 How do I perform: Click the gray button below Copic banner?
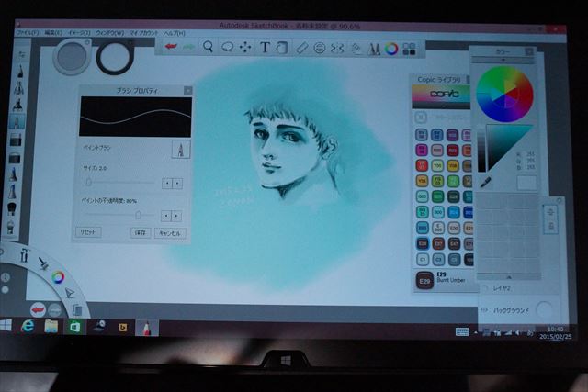pos(421,118)
